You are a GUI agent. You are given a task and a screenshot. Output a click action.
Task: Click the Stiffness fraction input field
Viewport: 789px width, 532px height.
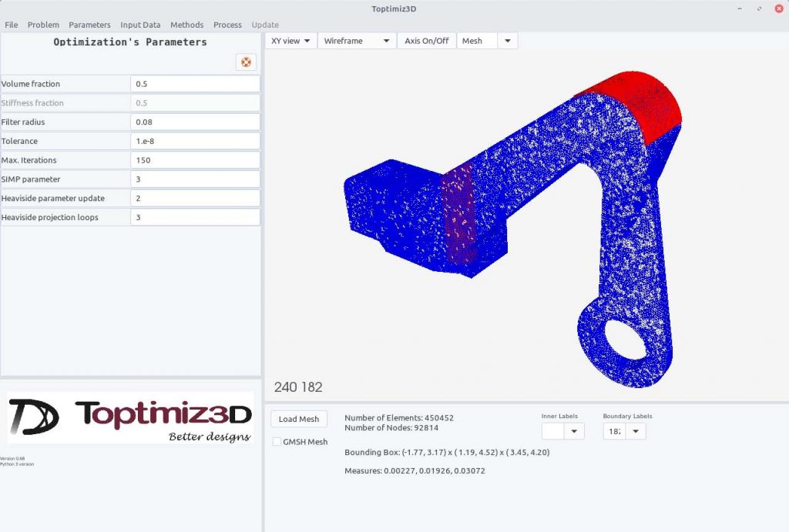[195, 103]
